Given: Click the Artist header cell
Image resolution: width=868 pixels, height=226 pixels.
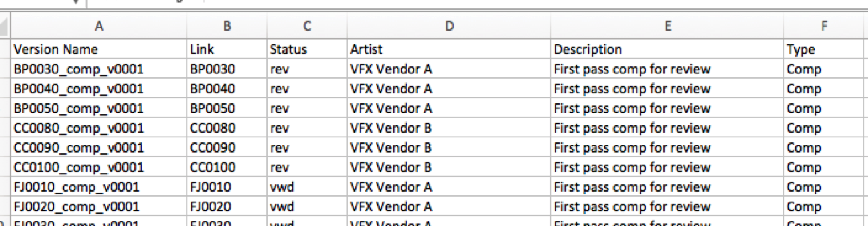Looking at the screenshot, I should click(x=366, y=49).
